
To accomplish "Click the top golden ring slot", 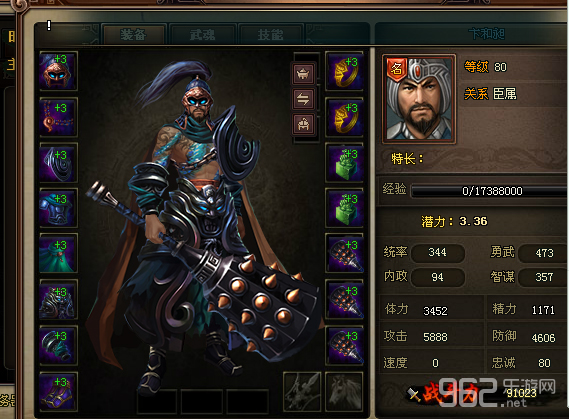I will pyautogui.click(x=344, y=71).
